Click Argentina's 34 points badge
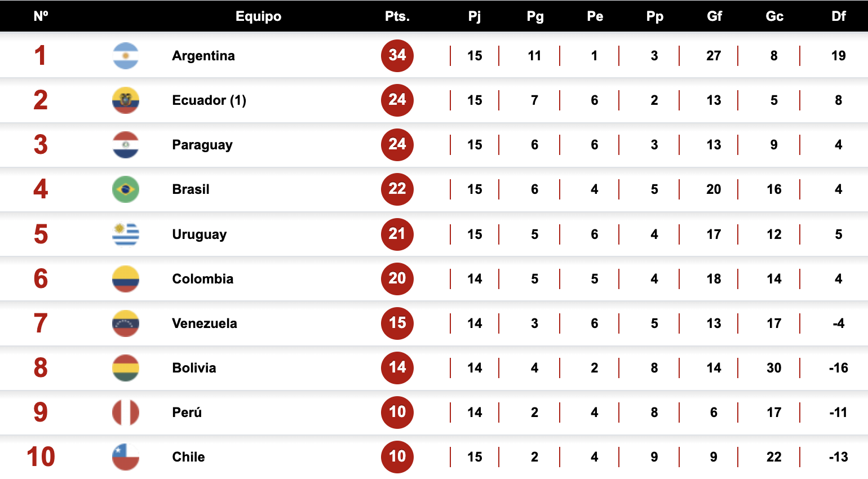The image size is (868, 479). pos(397,55)
